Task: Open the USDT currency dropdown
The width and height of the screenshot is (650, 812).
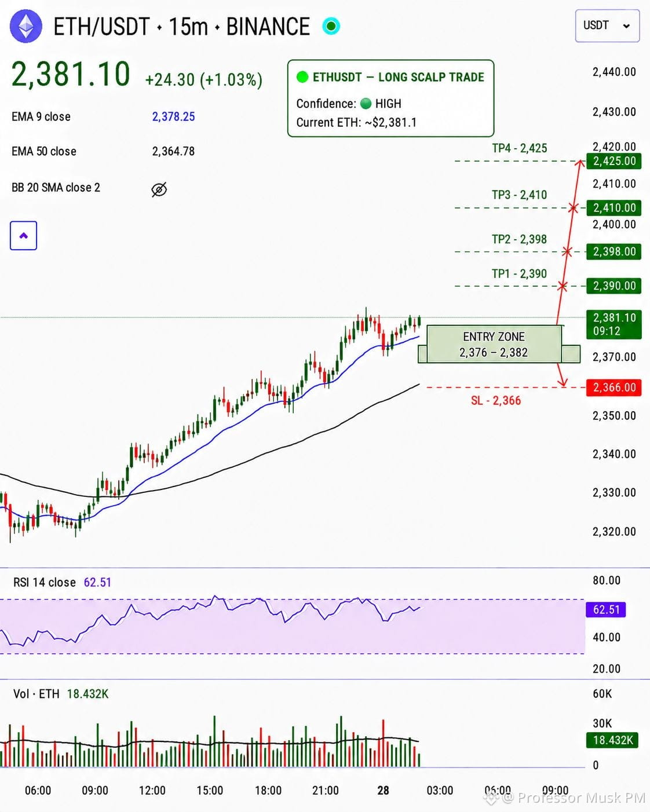Action: click(607, 26)
